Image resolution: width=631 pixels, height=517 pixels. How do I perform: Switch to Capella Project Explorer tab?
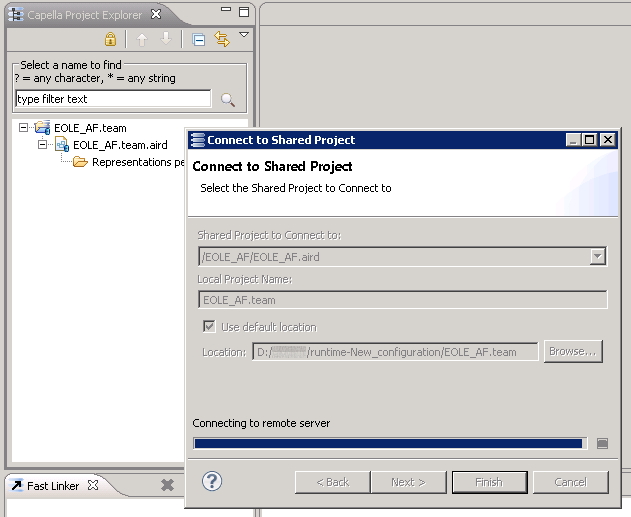[78, 15]
